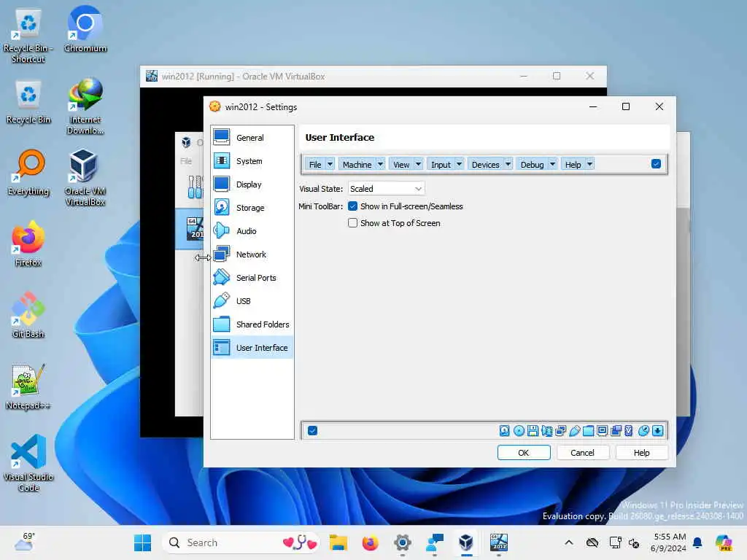Open the Display settings category
Screen dimensions: 747x560
click(252, 184)
